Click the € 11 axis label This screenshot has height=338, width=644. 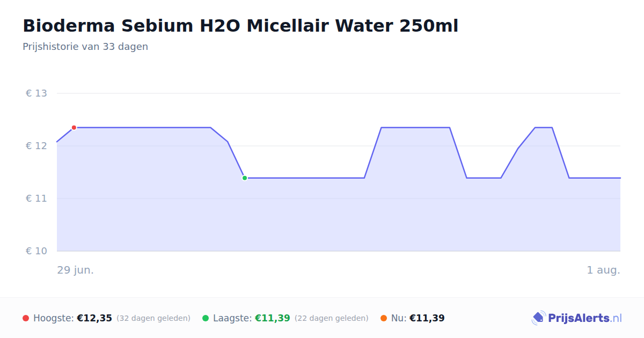tap(36, 199)
